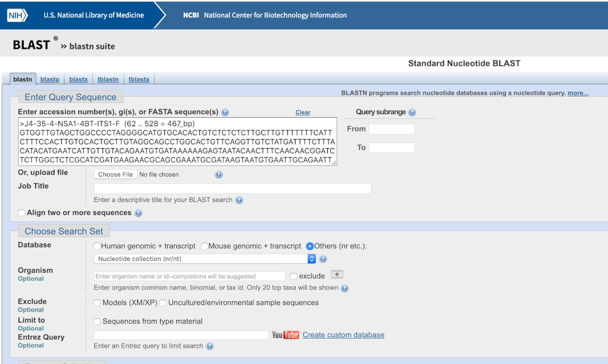Click help icon after job title description
The height and width of the screenshot is (364, 608).
click(x=239, y=200)
